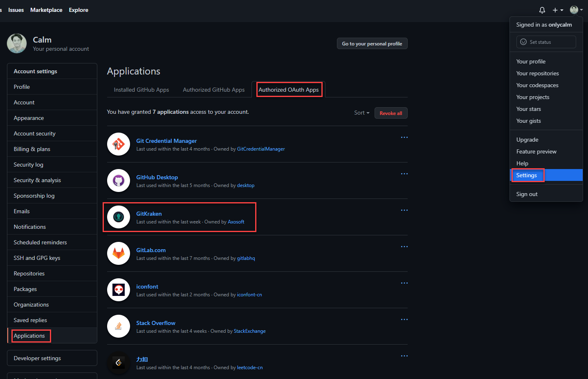Open Account security in sidebar
This screenshot has height=379, width=588.
[x=52, y=133]
